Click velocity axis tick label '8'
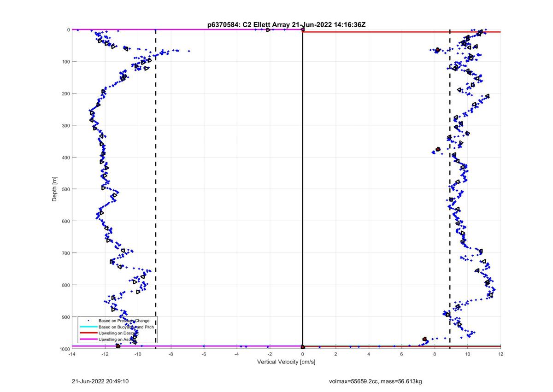Screen dimensions: 553x392 [435, 354]
